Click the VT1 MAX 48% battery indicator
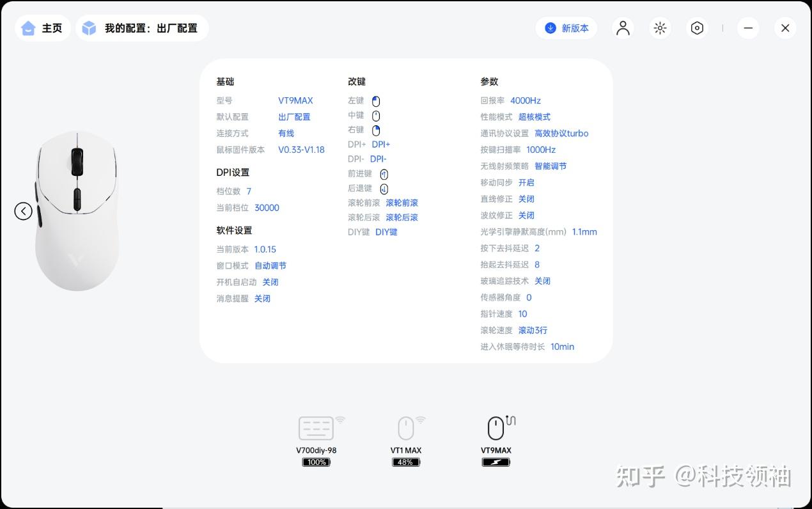This screenshot has width=812, height=509. [406, 462]
